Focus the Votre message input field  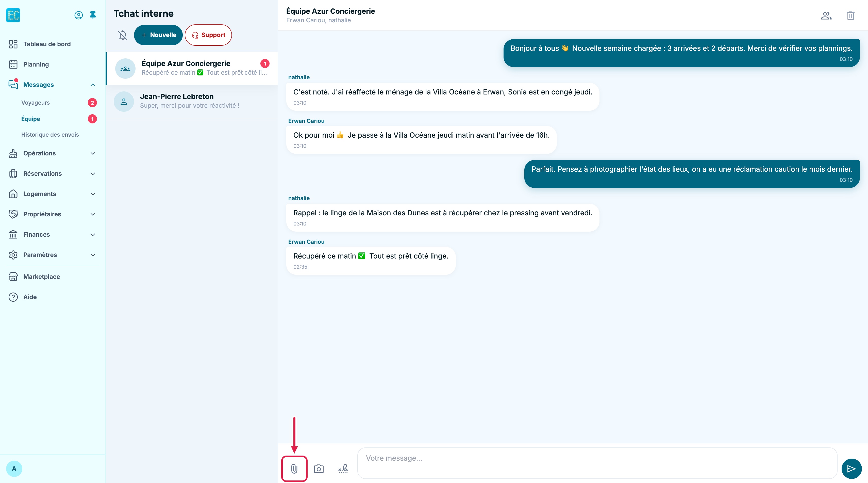(597, 463)
